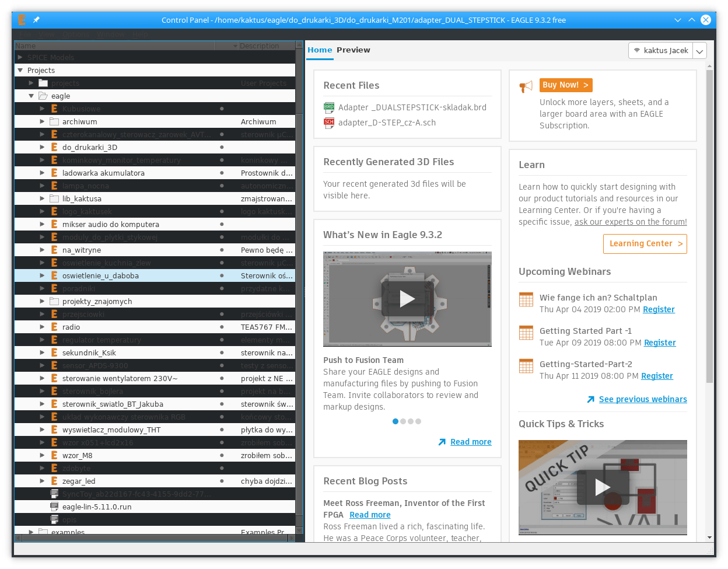The height and width of the screenshot is (569, 728).
Task: Open the Window menu
Action: pyautogui.click(x=110, y=34)
